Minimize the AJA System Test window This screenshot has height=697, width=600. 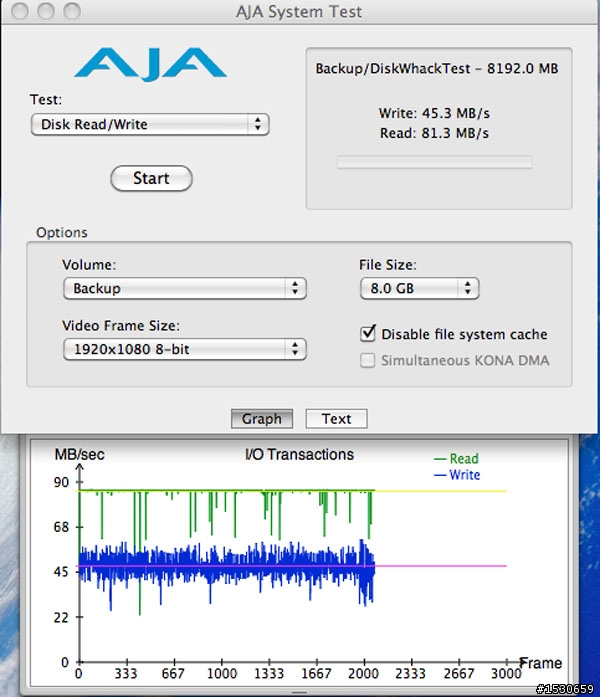click(46, 11)
